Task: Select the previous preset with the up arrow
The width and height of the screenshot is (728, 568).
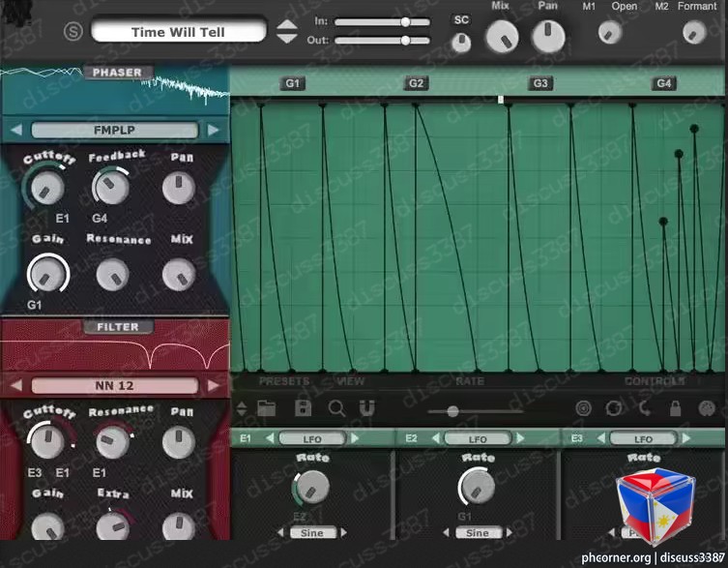Action: tap(286, 24)
